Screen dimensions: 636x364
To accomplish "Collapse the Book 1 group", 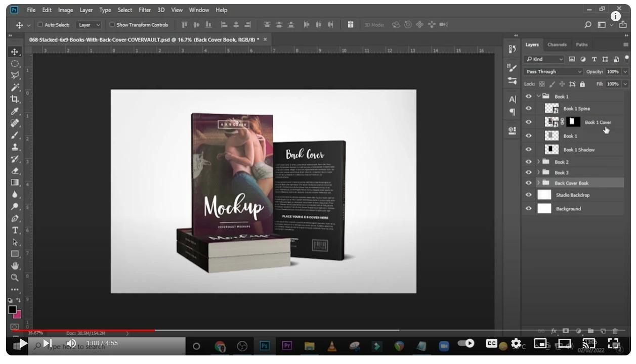I will 538,97.
